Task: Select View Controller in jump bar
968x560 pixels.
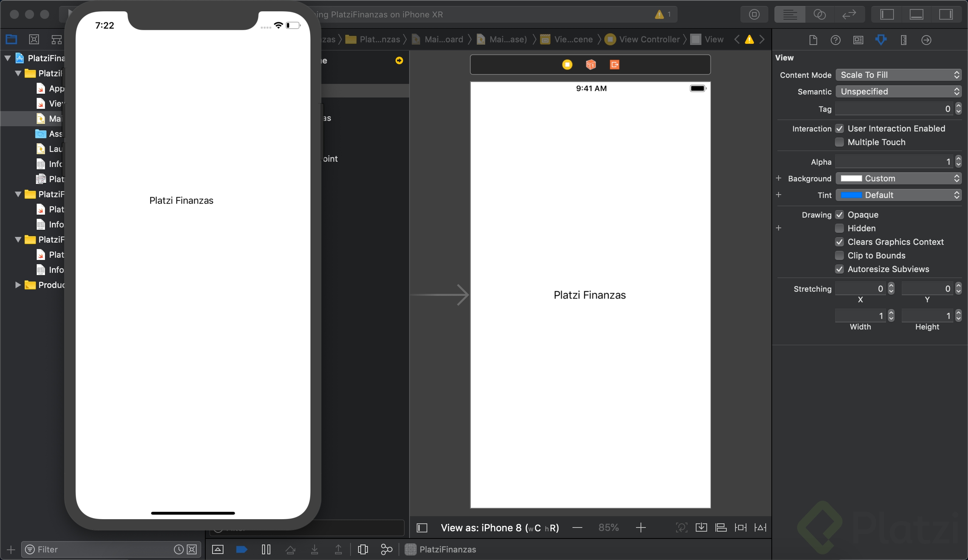Action: coord(649,39)
